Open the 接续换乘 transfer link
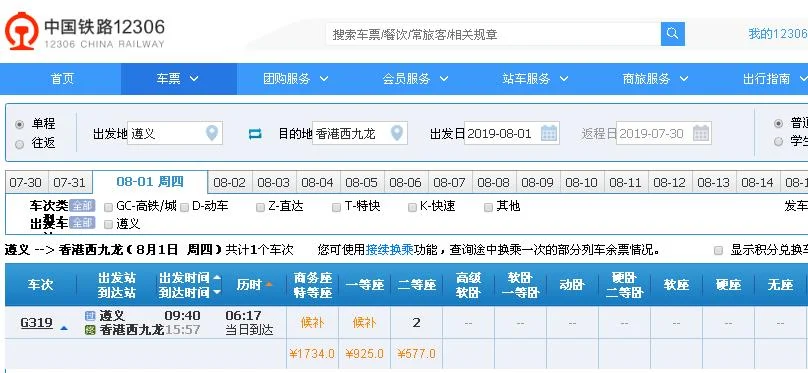The image size is (808, 373). (x=390, y=250)
